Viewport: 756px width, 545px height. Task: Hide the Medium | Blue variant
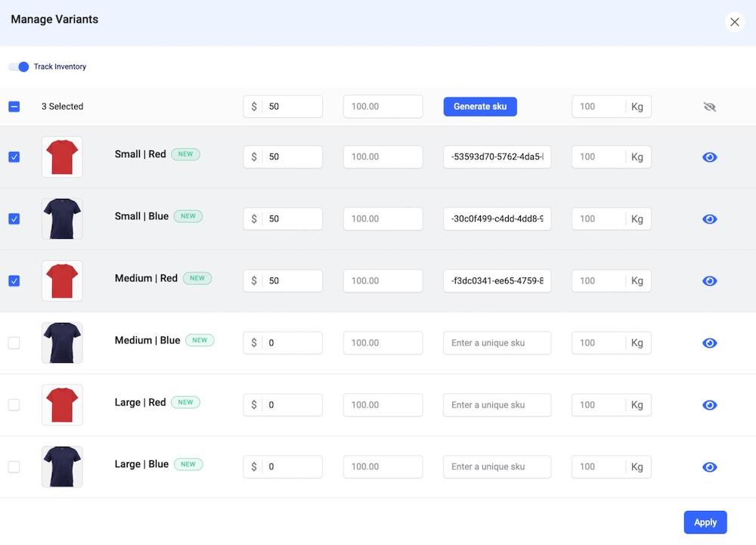709,343
